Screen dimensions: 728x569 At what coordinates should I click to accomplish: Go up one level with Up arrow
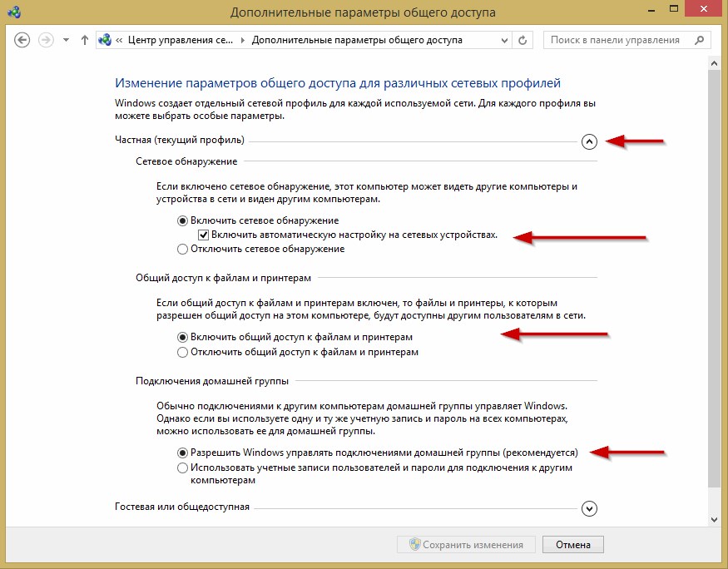(85, 40)
